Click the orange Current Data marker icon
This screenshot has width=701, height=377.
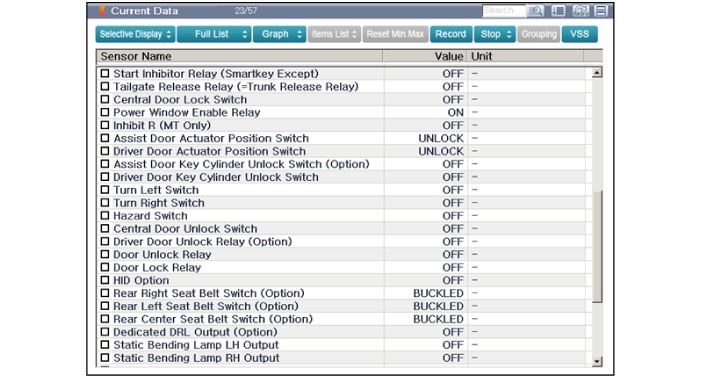point(102,11)
